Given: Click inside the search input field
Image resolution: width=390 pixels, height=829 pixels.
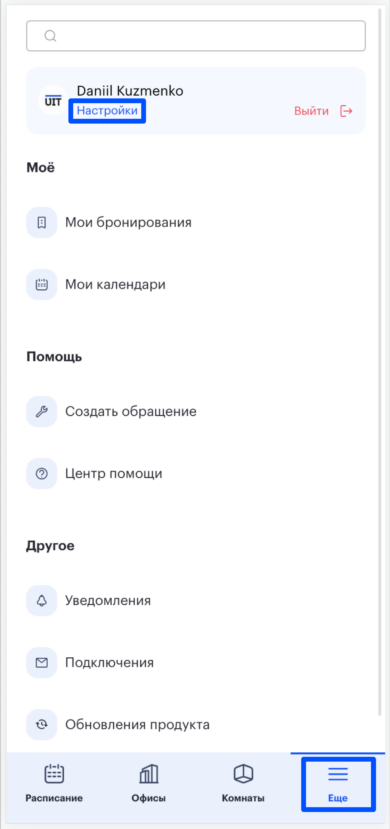Looking at the screenshot, I should coord(196,36).
